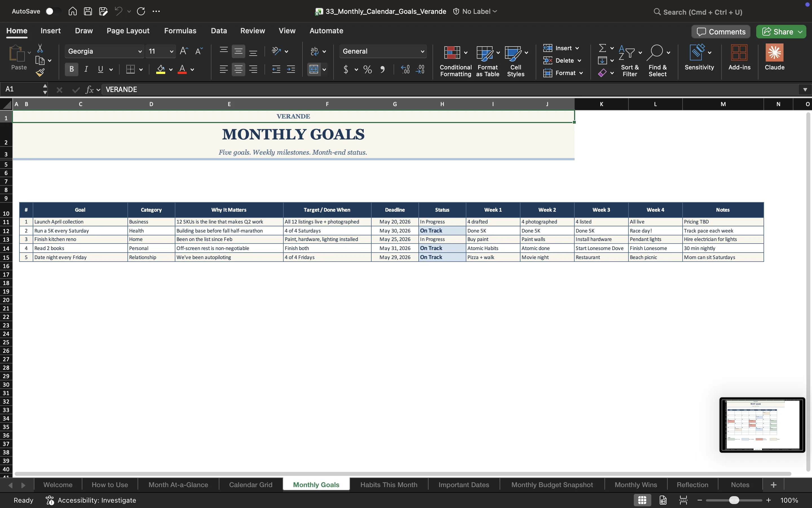Switch to Calendar Grid sheet tab

click(x=251, y=485)
